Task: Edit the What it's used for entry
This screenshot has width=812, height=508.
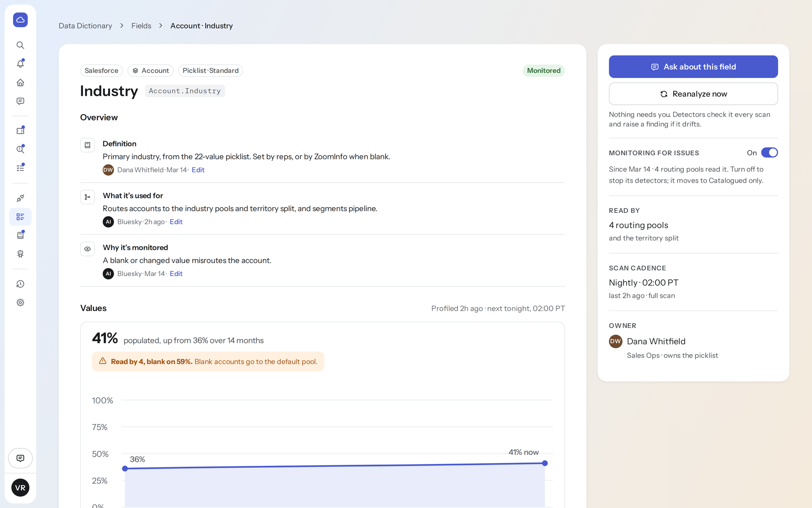Action: click(176, 222)
